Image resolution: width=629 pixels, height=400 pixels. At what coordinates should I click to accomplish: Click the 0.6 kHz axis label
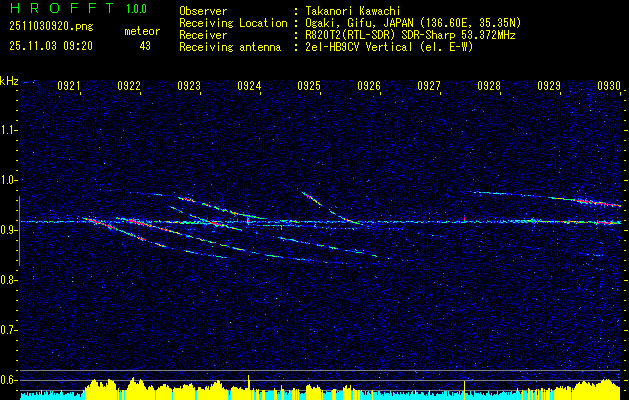tap(8, 380)
